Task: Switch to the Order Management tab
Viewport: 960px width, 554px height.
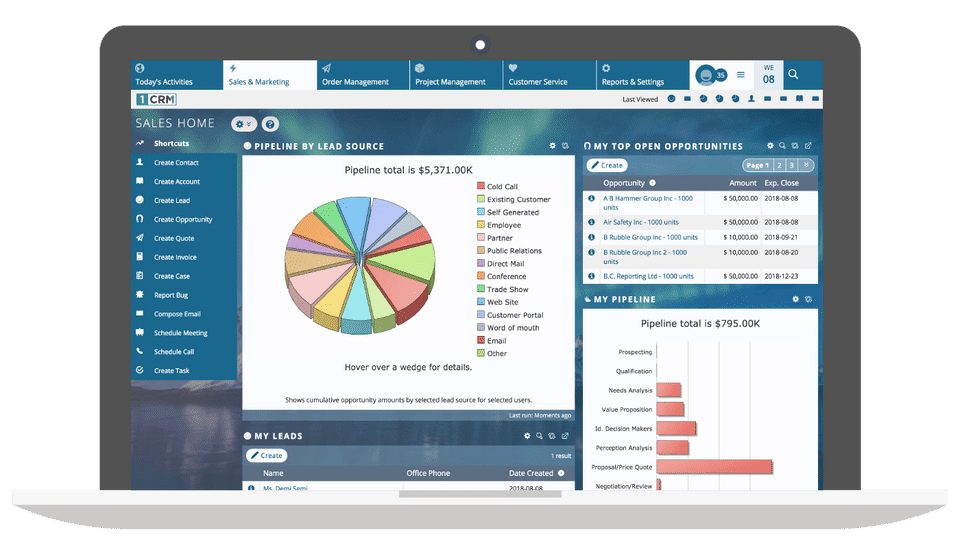Action: [363, 75]
